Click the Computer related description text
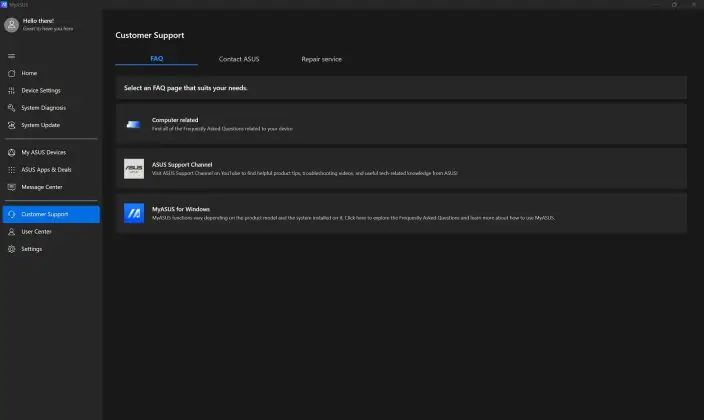Image resolution: width=704 pixels, height=420 pixels. coord(222,129)
